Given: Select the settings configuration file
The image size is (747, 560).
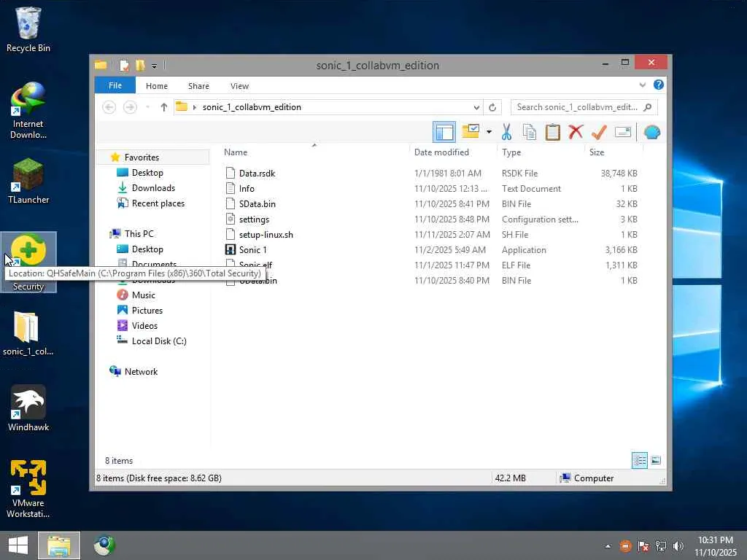Looking at the screenshot, I should pos(254,219).
